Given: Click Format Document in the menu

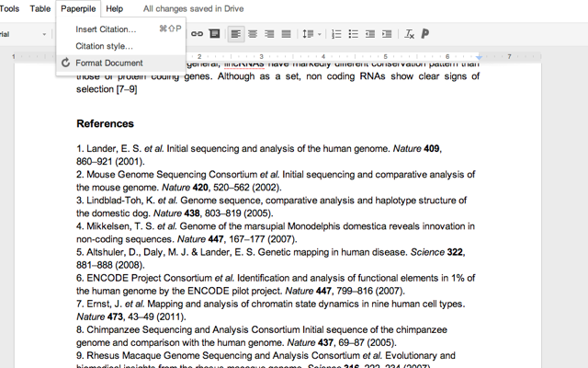Looking at the screenshot, I should click(x=109, y=63).
